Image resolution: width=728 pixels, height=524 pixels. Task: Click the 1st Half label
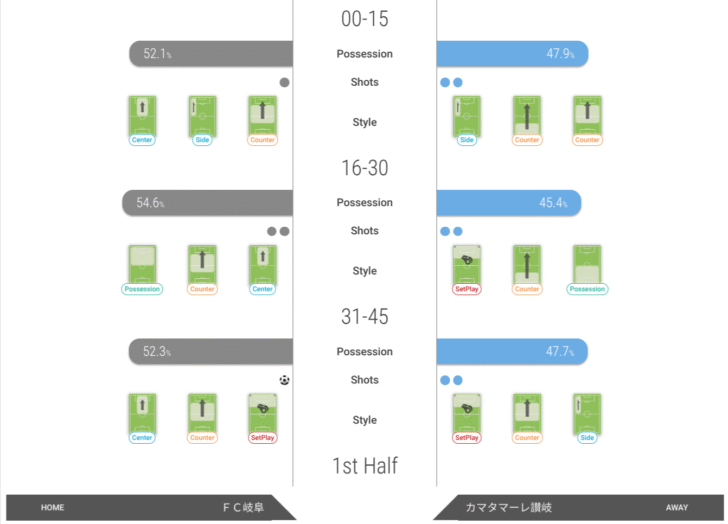point(364,466)
